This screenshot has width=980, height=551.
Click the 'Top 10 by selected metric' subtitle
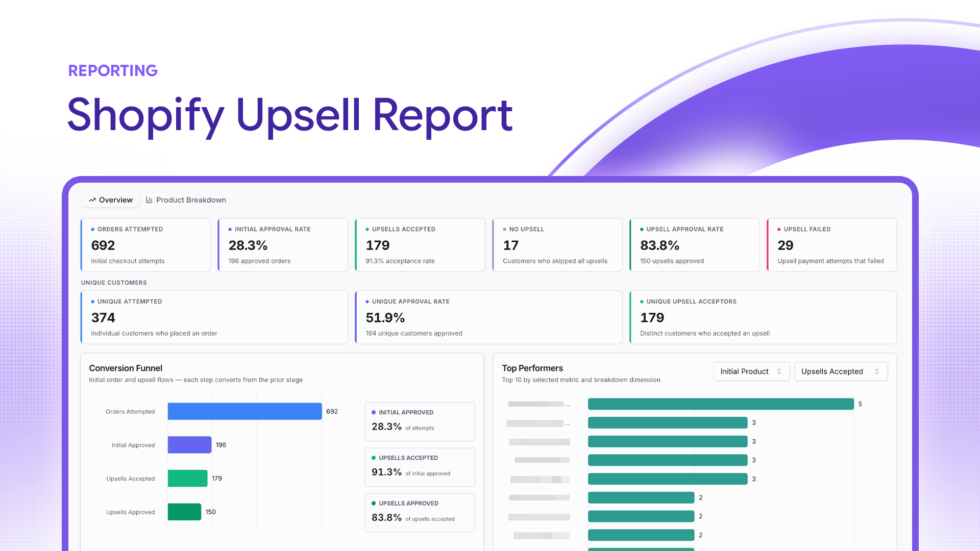[x=581, y=380]
